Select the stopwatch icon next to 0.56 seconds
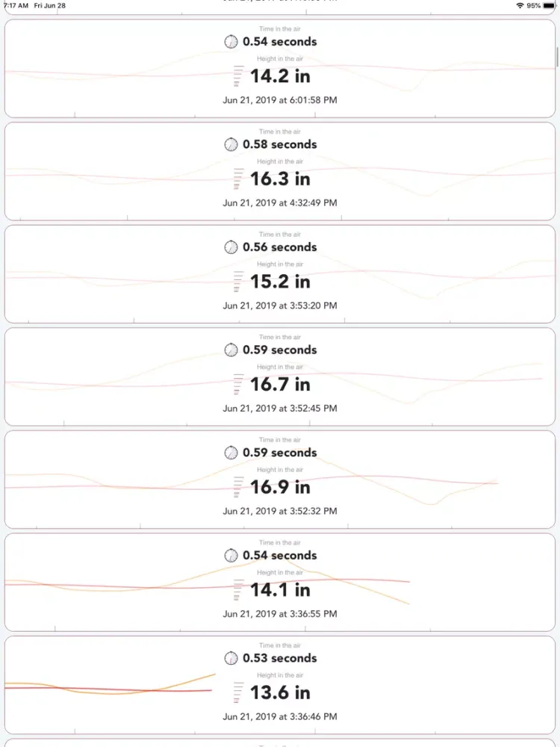Image resolution: width=560 pixels, height=747 pixels. [231, 247]
